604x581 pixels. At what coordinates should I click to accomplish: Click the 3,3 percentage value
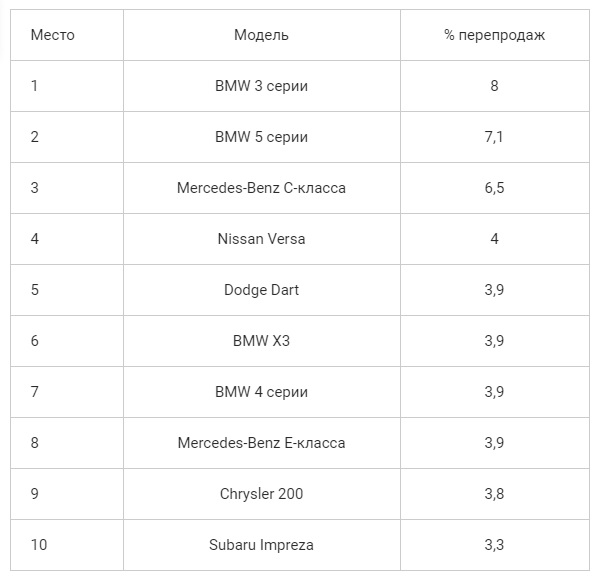tap(494, 545)
